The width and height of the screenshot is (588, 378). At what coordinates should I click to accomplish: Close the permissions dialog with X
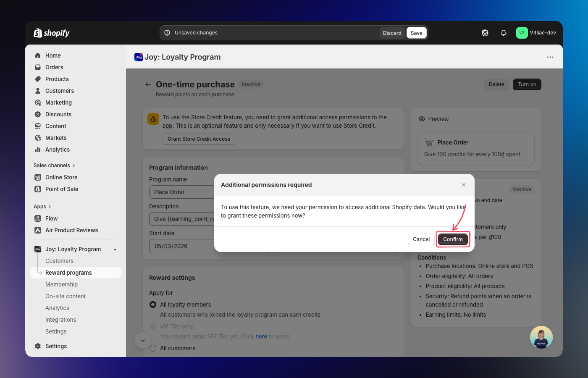tap(464, 185)
